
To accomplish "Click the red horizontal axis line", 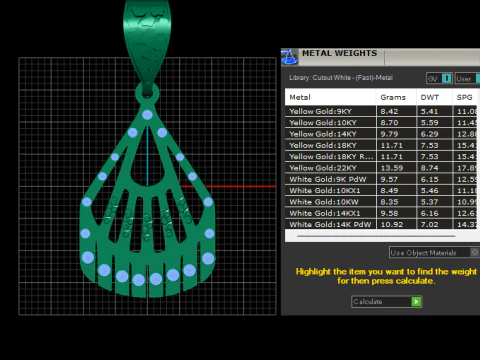I will [x=228, y=186].
